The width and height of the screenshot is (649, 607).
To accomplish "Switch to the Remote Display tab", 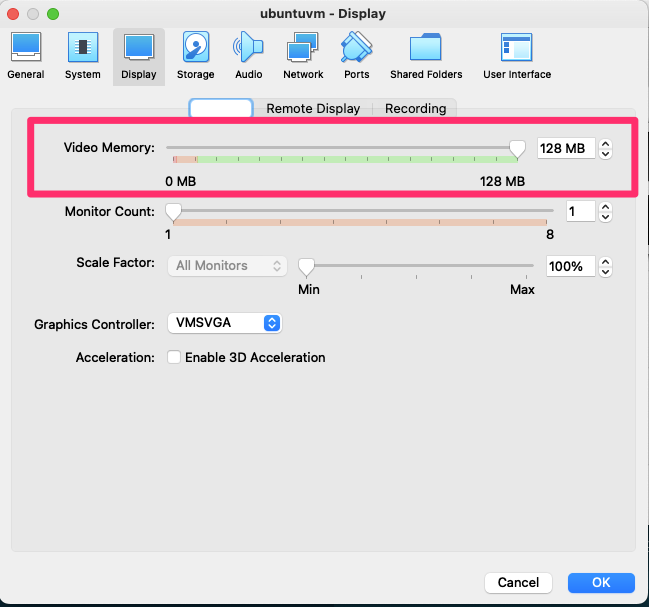I will [313, 109].
